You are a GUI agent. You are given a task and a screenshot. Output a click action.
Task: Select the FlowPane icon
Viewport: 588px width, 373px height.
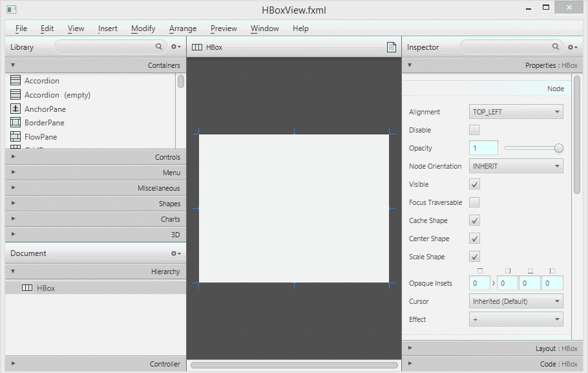coord(16,136)
